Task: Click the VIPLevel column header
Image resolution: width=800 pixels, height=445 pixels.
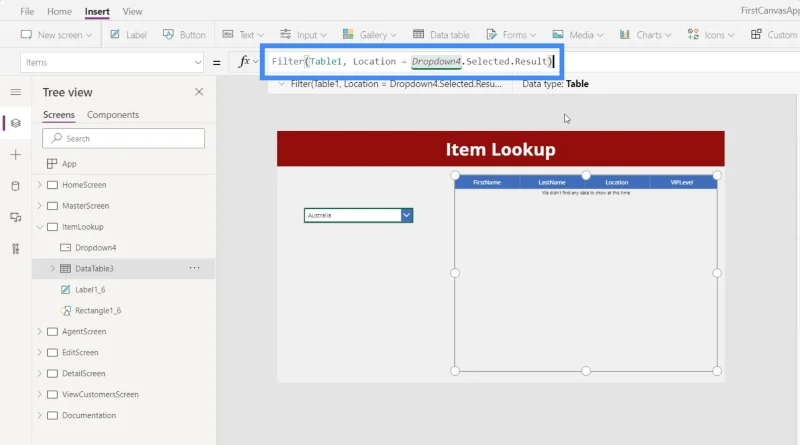Action: click(682, 182)
